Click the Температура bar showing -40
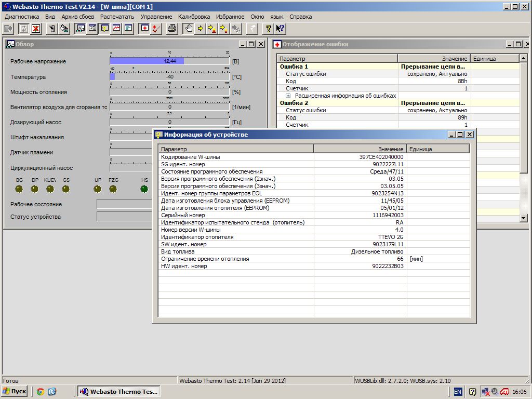Viewport: 532px width, 399px height. [170, 77]
